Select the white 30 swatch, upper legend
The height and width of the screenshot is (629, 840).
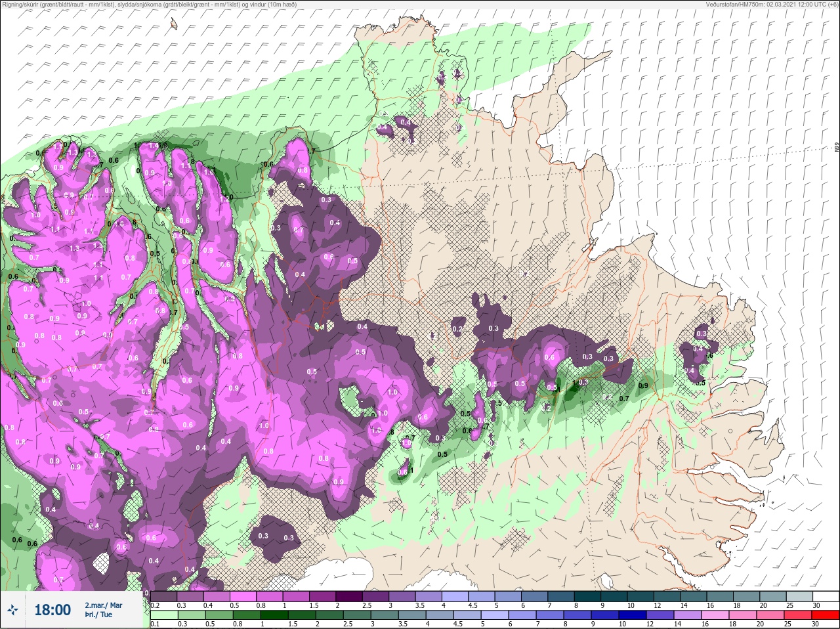pyautogui.click(x=826, y=596)
